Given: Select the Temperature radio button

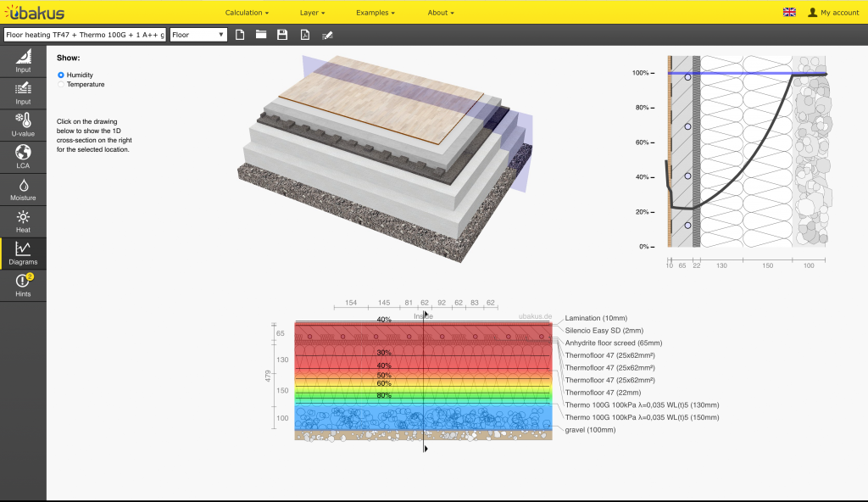Looking at the screenshot, I should pyautogui.click(x=61, y=85).
